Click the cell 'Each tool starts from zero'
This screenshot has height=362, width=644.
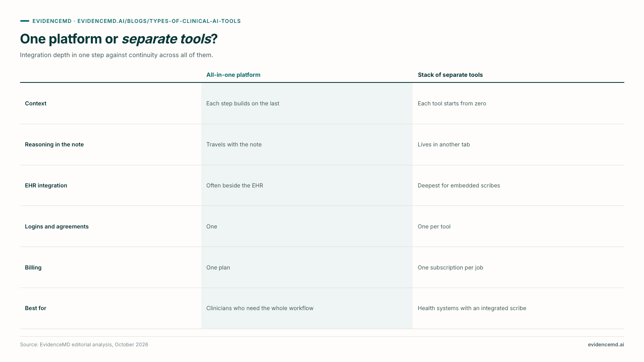coord(452,103)
